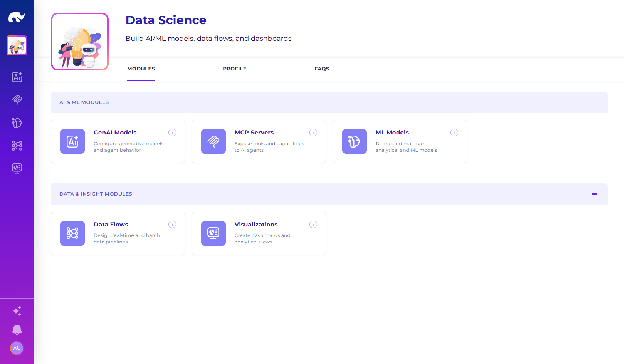Select the Modules tab
Screen dimensions: 627x364
coord(141,69)
